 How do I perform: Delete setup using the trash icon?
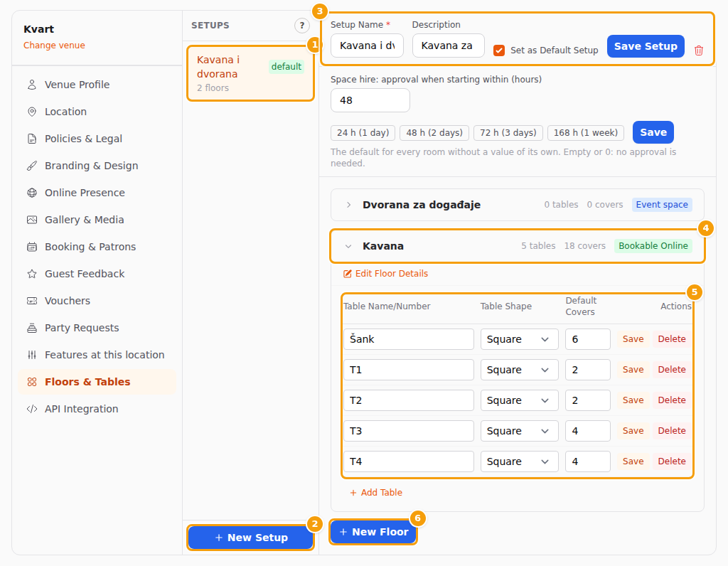[x=698, y=50]
